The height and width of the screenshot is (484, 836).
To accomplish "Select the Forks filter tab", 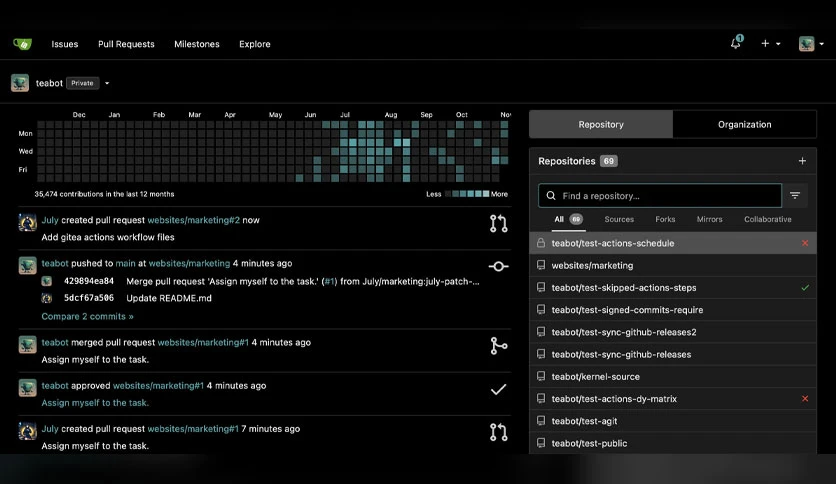I will pyautogui.click(x=665, y=220).
